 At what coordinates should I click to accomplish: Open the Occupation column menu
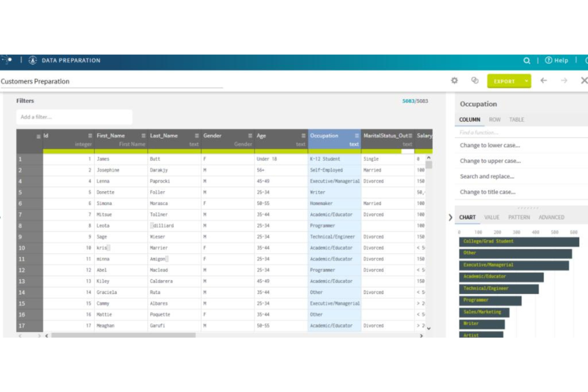pos(357,136)
